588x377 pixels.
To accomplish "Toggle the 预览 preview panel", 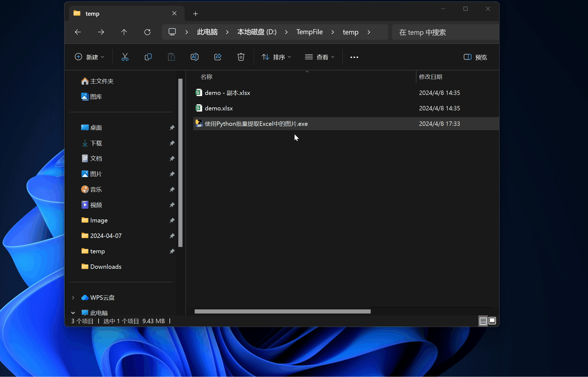I will point(475,57).
